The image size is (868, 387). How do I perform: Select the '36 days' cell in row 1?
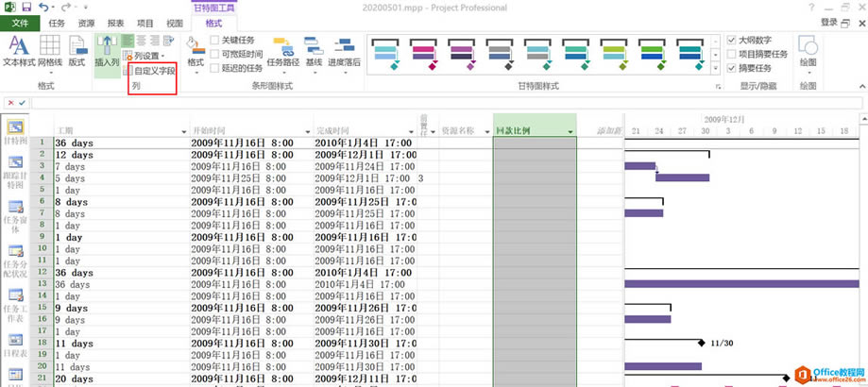click(x=121, y=143)
